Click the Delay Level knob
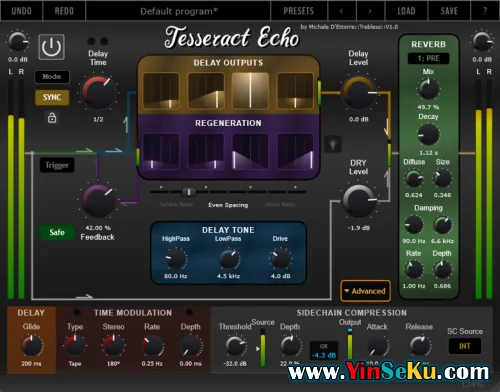The image size is (500, 392). (x=359, y=92)
